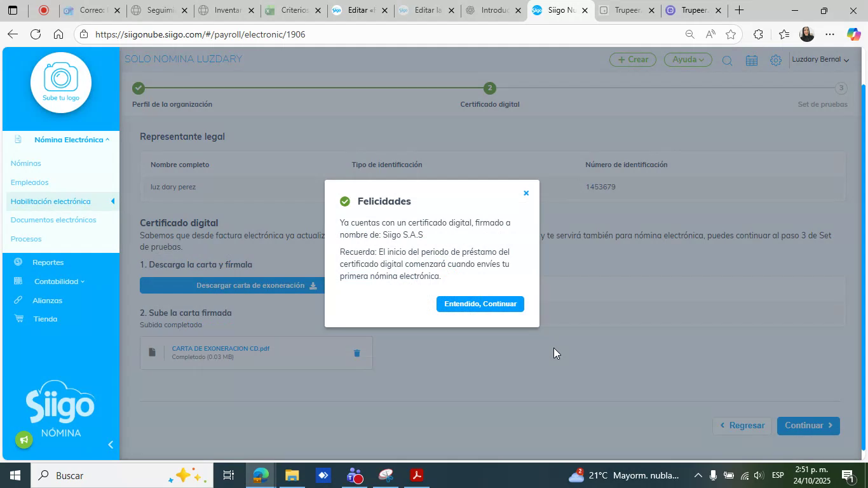Open Reportes in sidebar

tap(48, 262)
